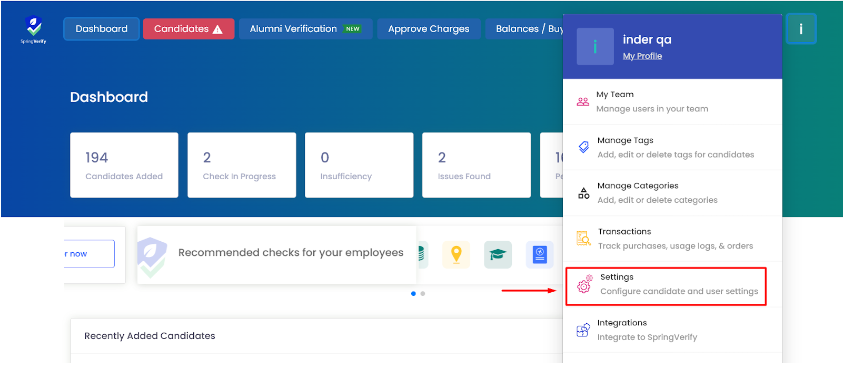This screenshot has height=367, width=855.
Task: Click 'Manage users in your team' description
Action: [x=652, y=109]
